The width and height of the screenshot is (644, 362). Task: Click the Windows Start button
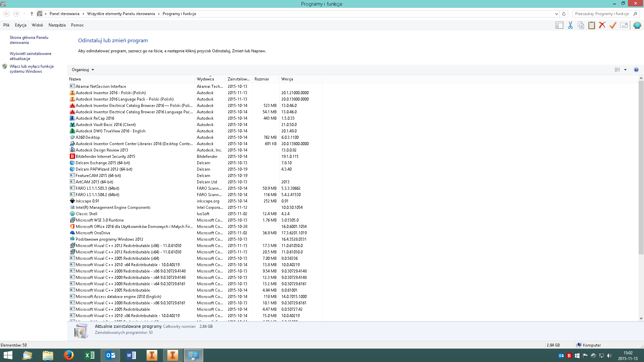(8, 355)
